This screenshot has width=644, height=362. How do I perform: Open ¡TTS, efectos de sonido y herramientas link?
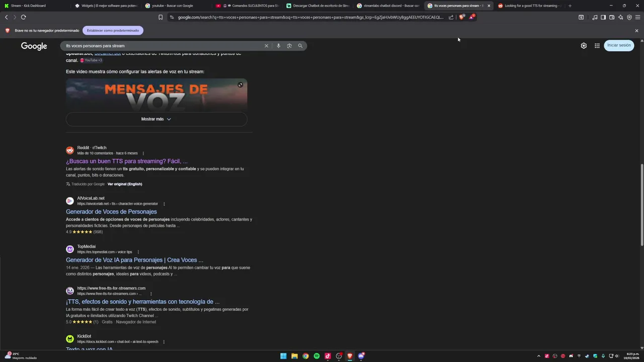click(x=142, y=302)
